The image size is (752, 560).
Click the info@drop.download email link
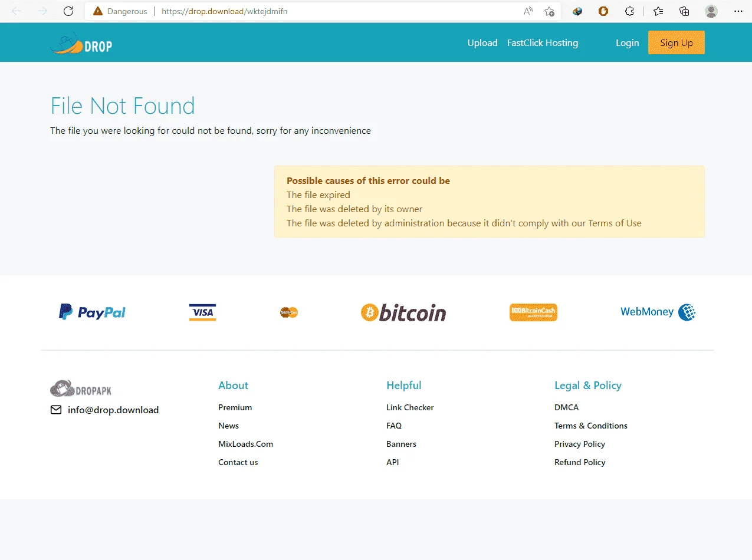113,410
